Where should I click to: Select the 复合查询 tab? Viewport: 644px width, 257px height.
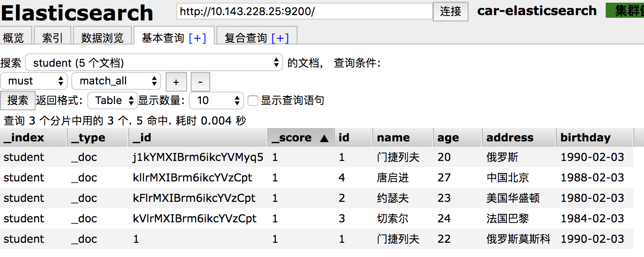pyautogui.click(x=245, y=38)
